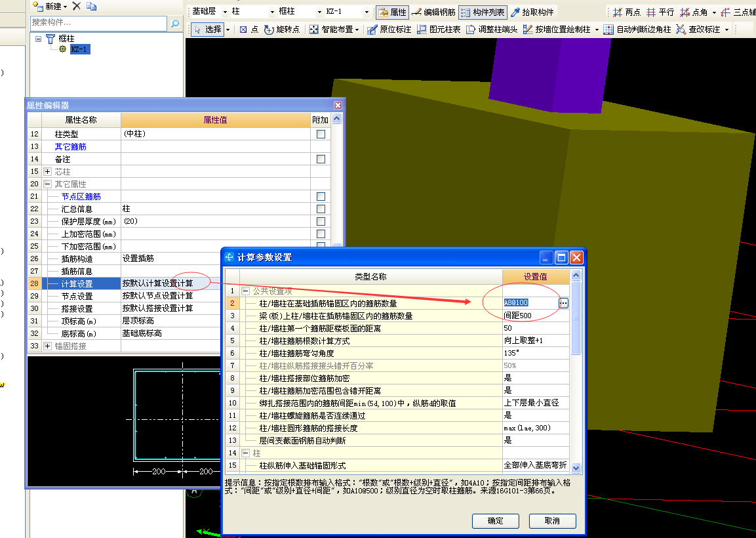Open 选择 tool dropdown arrow
Screen dimensions: 756x538
[x=228, y=30]
